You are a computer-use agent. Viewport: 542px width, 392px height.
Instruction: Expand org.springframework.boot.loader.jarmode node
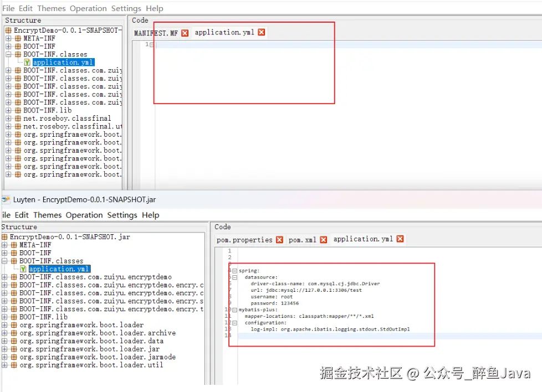(x=4, y=357)
